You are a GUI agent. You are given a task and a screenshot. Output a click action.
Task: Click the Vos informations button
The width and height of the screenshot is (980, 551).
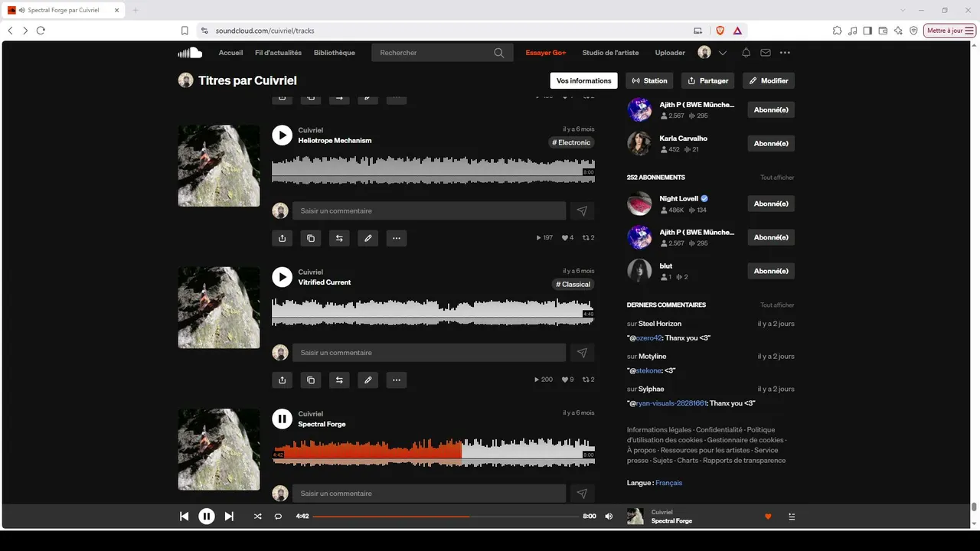point(583,80)
